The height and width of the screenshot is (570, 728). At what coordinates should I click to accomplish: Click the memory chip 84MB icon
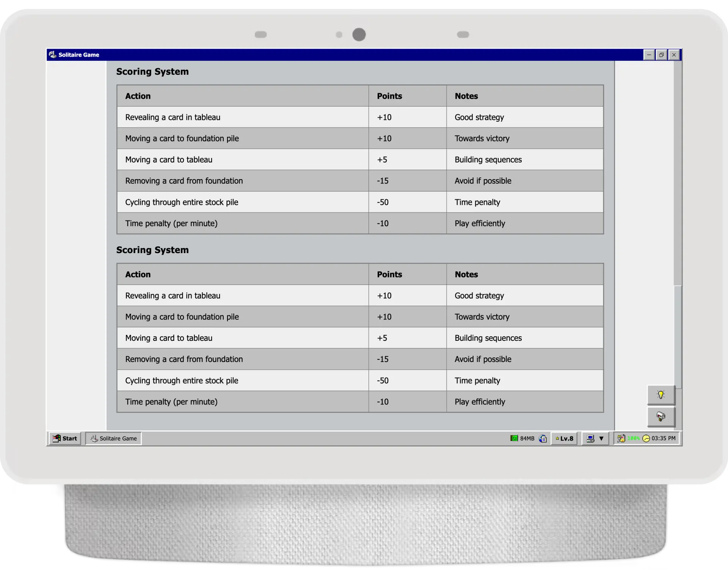coord(514,438)
